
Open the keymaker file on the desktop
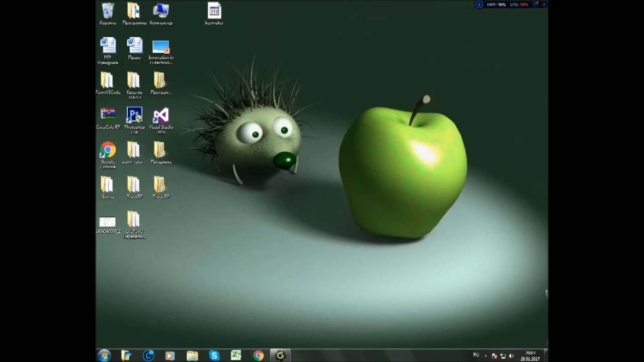tap(214, 14)
